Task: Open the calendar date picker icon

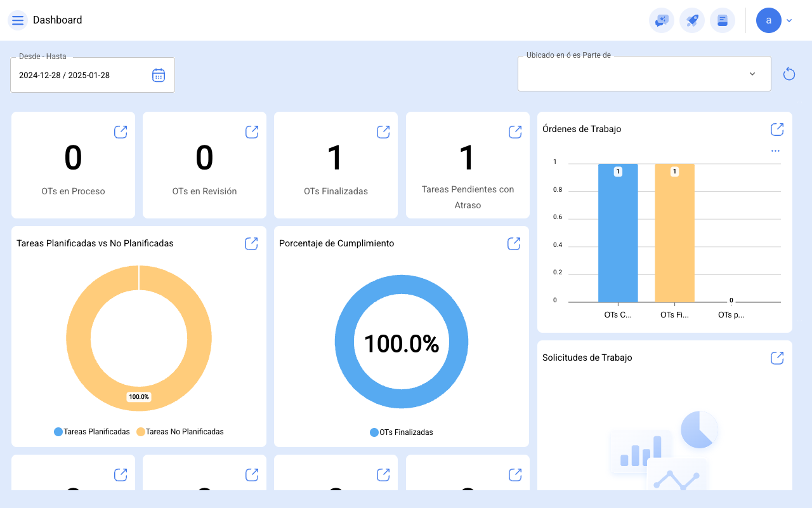Action: 159,75
